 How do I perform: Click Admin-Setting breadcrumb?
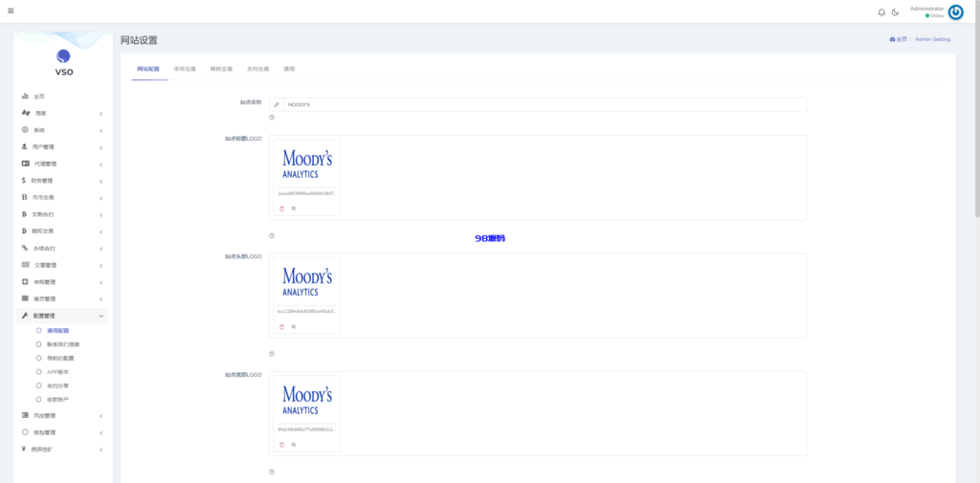tap(932, 39)
